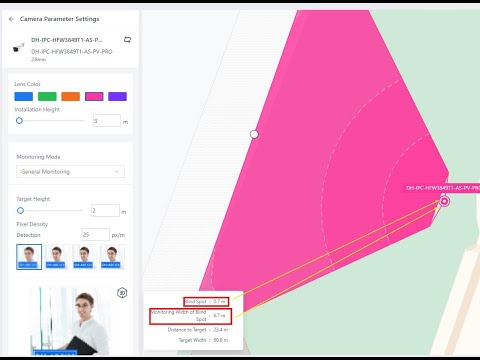Click the Installation Height slider handle
The image size is (480, 360).
(x=19, y=121)
